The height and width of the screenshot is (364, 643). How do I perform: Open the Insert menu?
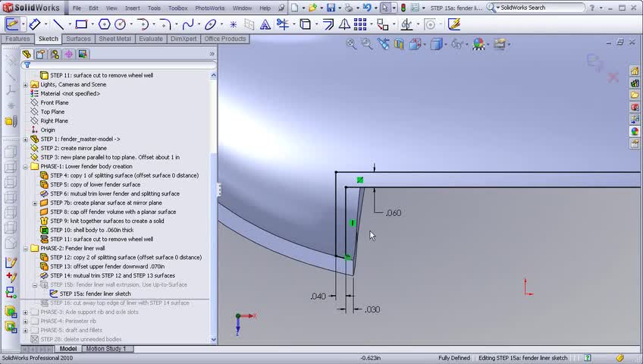[132, 8]
